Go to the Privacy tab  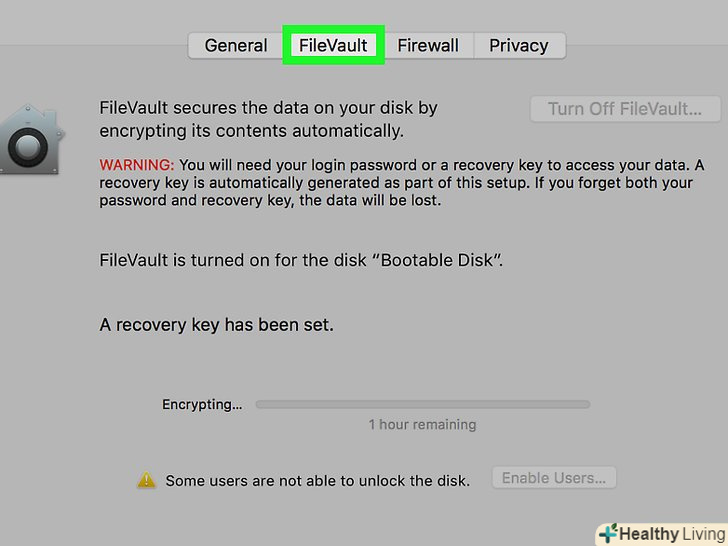click(518, 46)
